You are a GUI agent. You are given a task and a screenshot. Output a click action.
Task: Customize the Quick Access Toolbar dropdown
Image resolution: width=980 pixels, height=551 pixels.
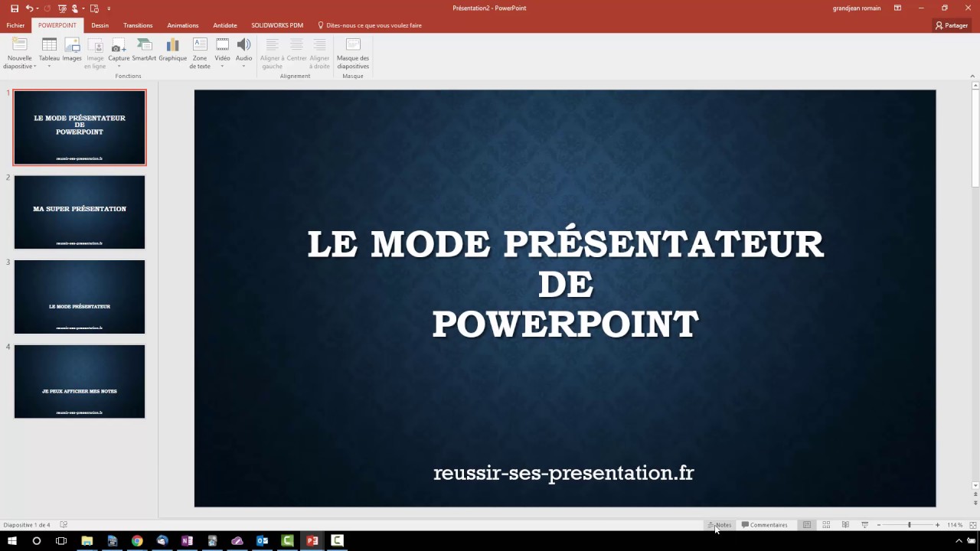point(109,8)
